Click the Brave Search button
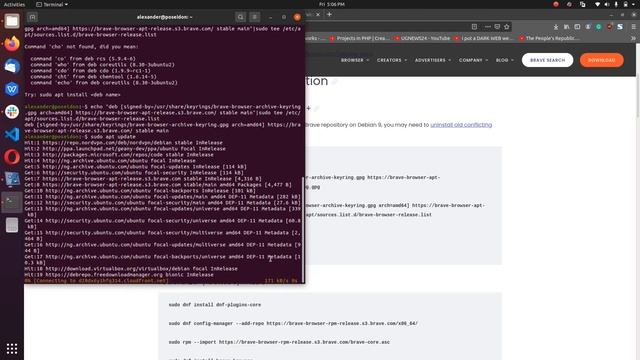The image size is (640, 360). pyautogui.click(x=547, y=60)
